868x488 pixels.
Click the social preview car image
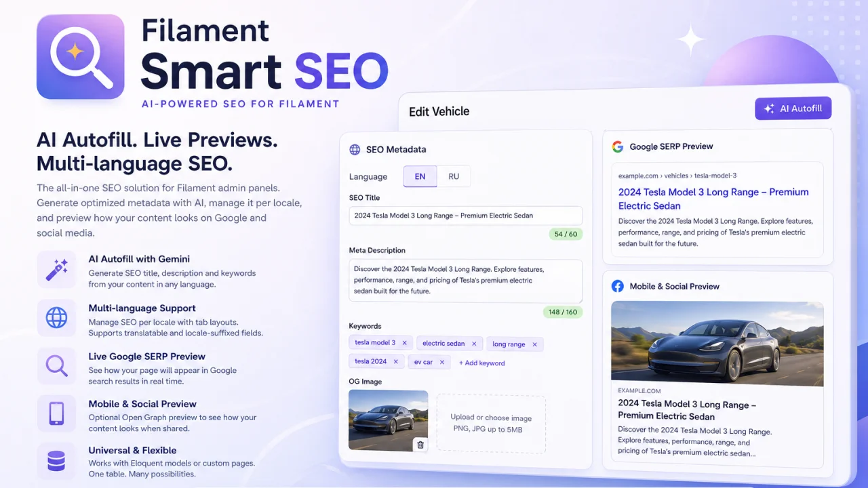pyautogui.click(x=717, y=344)
